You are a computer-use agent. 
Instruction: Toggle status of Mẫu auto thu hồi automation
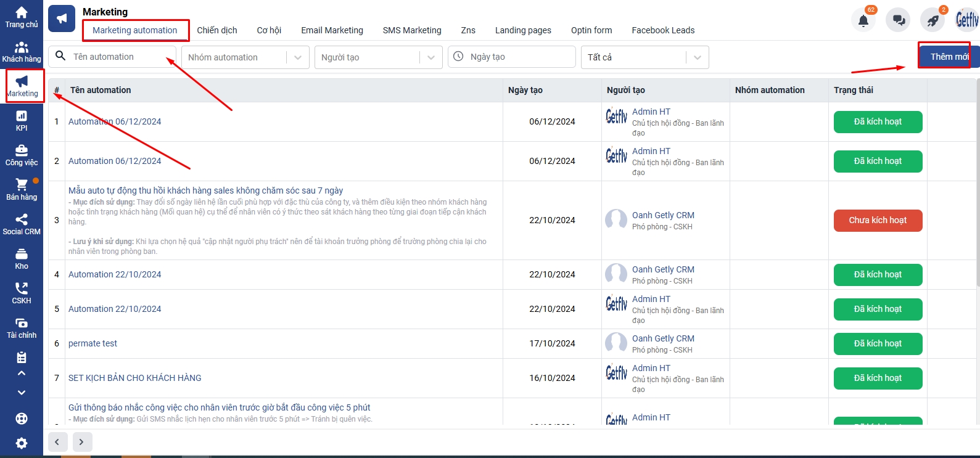point(878,221)
